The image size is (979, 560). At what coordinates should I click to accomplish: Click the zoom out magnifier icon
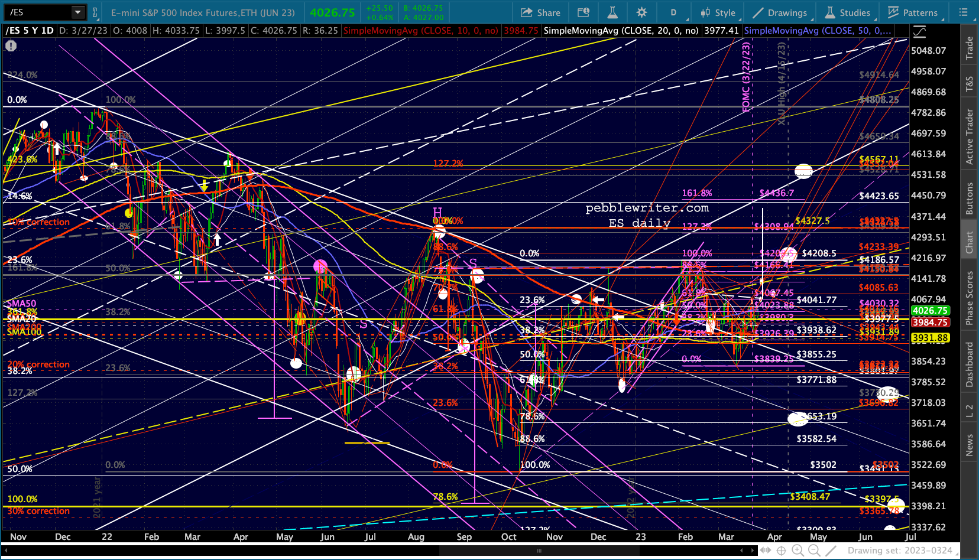coord(814,551)
